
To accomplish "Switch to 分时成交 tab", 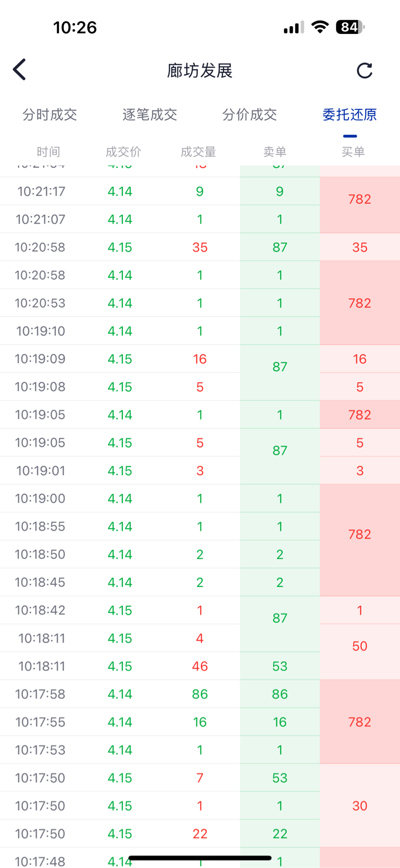I will [x=50, y=115].
